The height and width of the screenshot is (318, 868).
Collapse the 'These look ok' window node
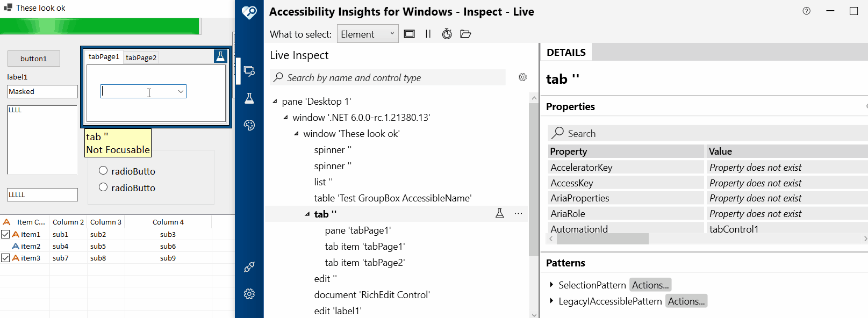[296, 134]
